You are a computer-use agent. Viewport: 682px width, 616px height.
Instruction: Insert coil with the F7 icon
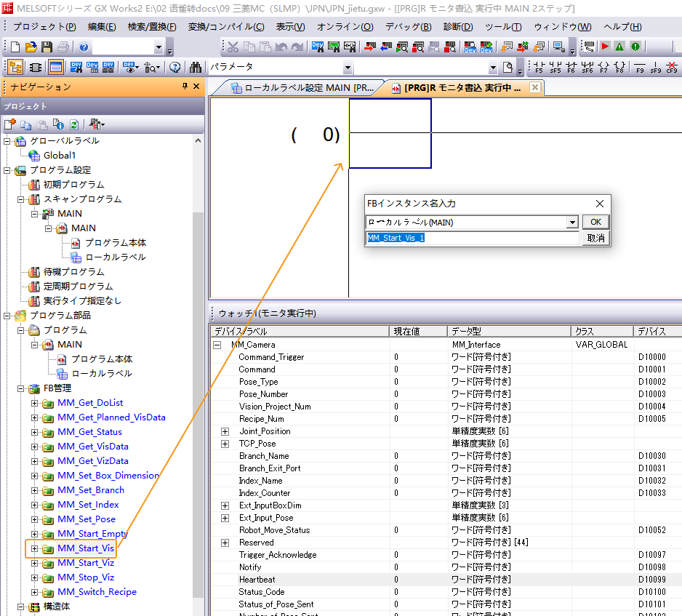pyautogui.click(x=603, y=68)
